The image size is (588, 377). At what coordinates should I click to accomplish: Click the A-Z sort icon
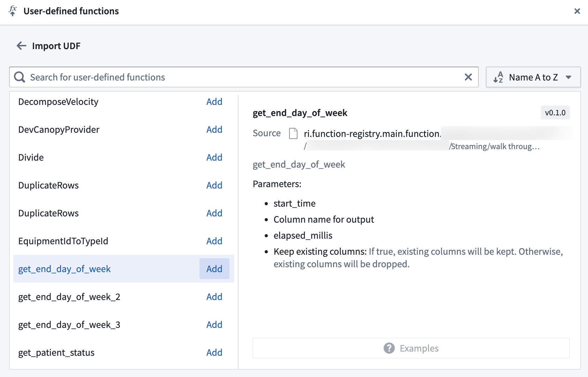[x=498, y=77]
